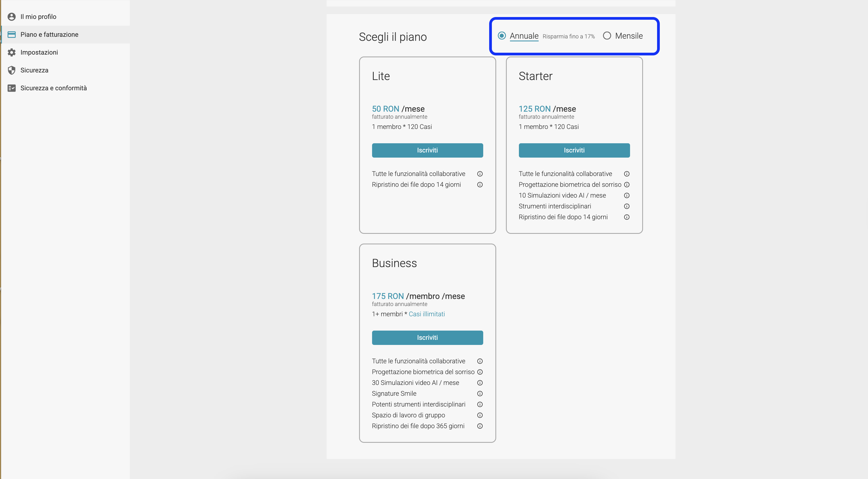Viewport: 868px width, 479px height.
Task: Click the credit card icon for Piano e fatturazione
Action: point(11,34)
